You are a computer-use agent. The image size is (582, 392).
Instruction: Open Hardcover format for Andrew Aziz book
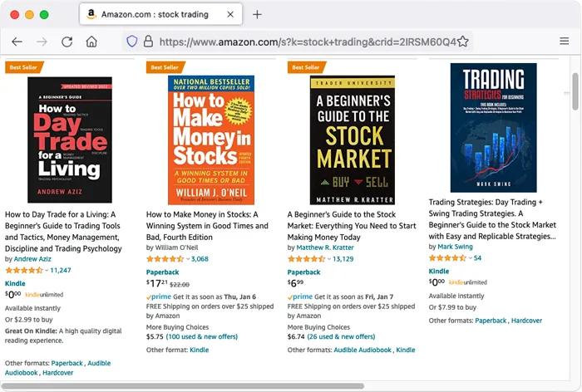58,373
